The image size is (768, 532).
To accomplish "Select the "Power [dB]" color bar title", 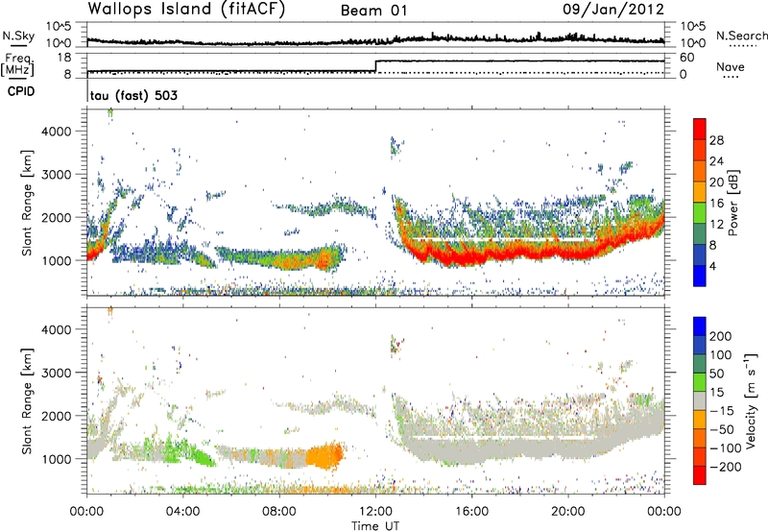I will pos(732,203).
